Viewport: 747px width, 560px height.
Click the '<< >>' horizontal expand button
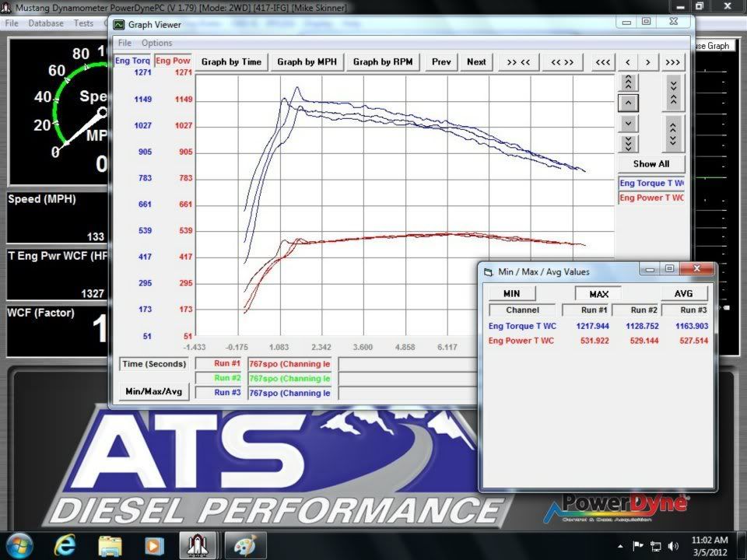point(562,62)
